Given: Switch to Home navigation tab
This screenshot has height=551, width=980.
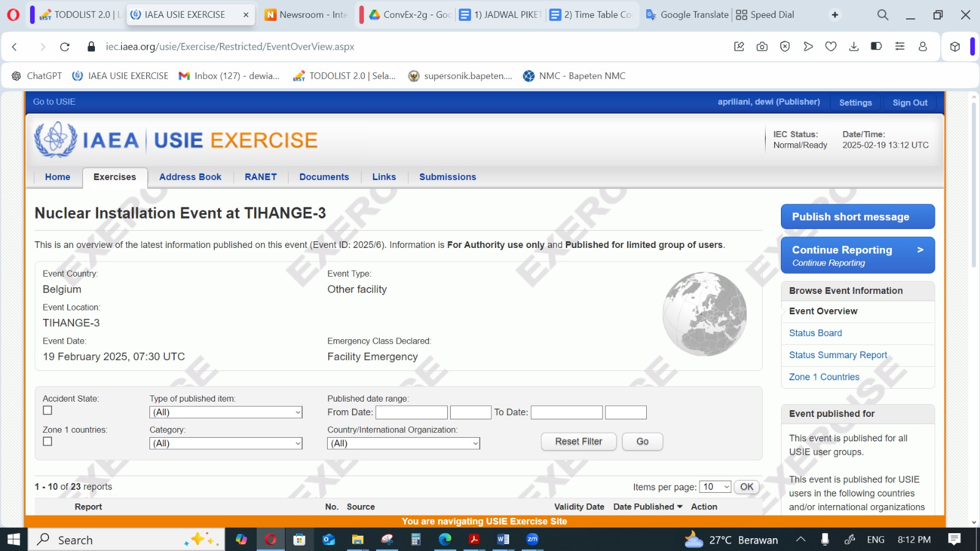Looking at the screenshot, I should 58,177.
